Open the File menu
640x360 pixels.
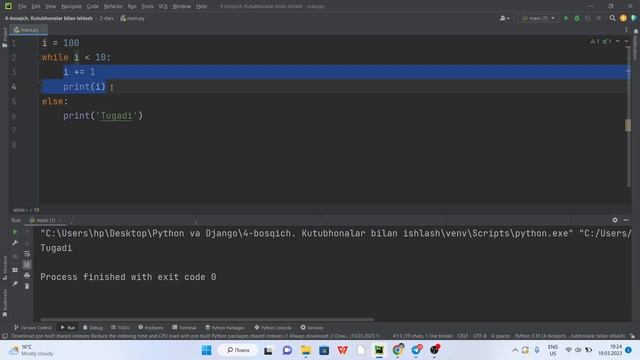point(22,7)
